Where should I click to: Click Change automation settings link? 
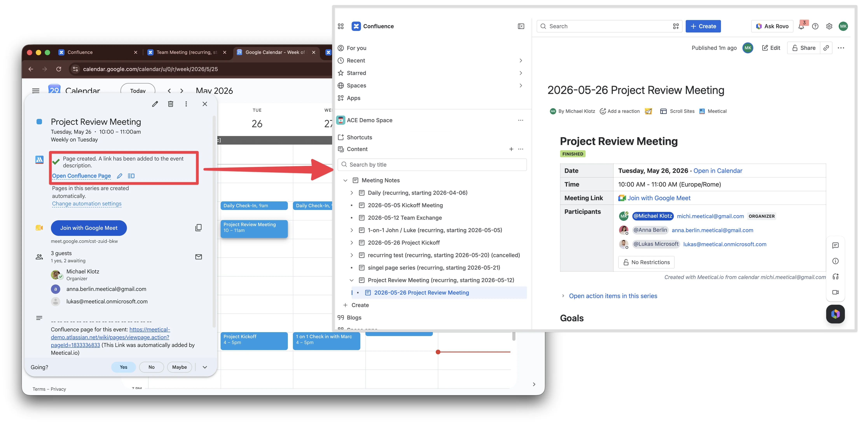coord(87,203)
